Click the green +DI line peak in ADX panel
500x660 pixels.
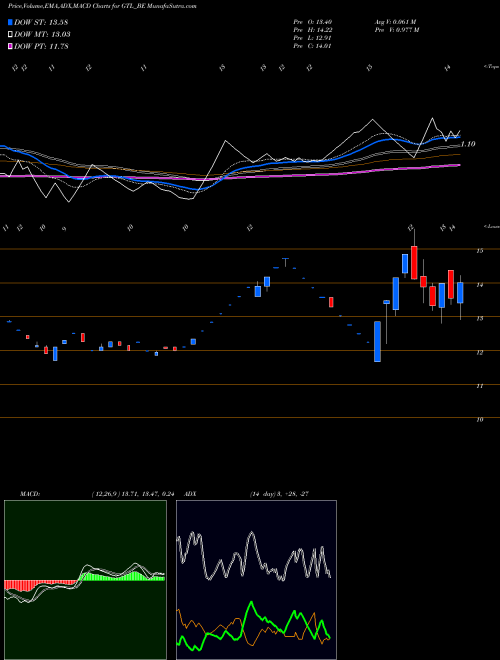pos(252,603)
